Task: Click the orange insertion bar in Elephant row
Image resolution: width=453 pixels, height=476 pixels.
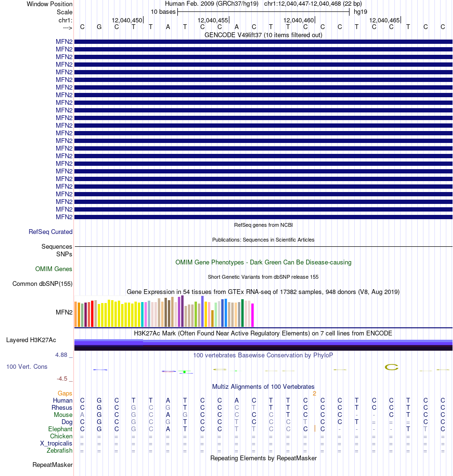Action: point(315,429)
